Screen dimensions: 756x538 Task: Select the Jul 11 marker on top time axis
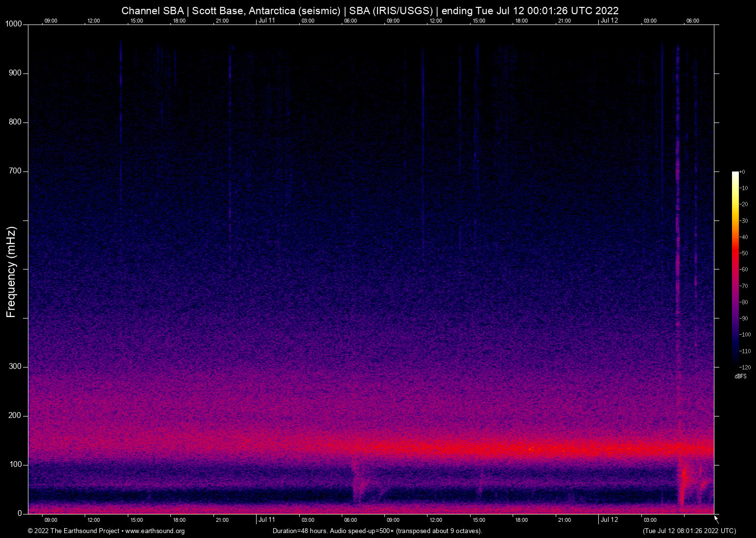267,21
